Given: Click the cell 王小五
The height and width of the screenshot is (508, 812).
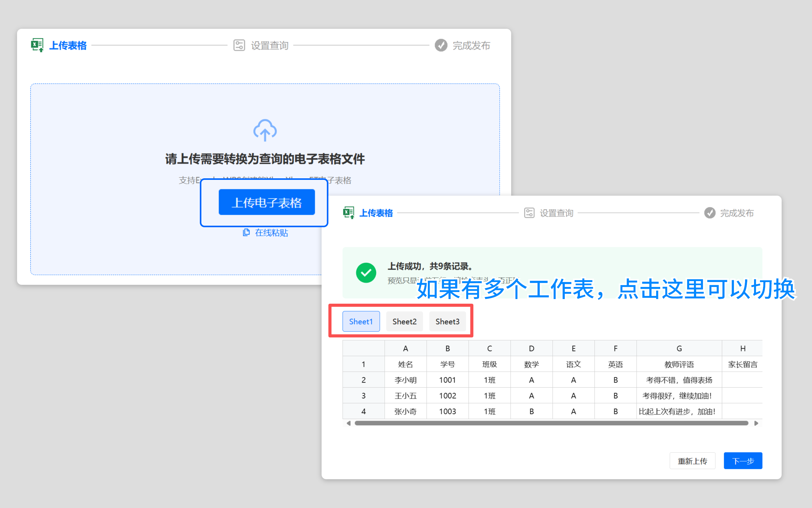Looking at the screenshot, I should click(406, 396).
